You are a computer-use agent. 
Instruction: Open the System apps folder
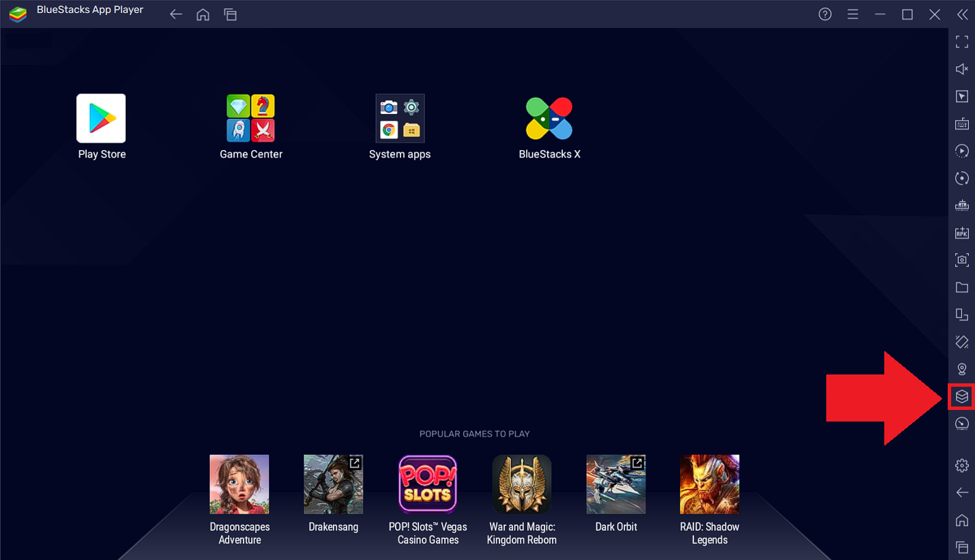[x=400, y=118]
